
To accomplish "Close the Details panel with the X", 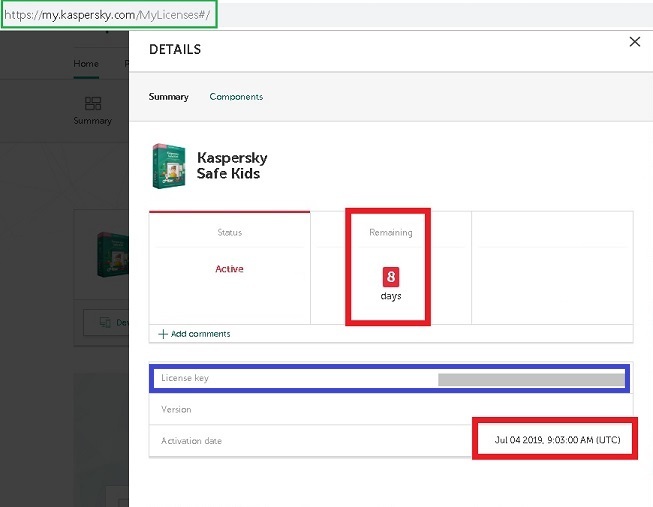I will tap(635, 42).
